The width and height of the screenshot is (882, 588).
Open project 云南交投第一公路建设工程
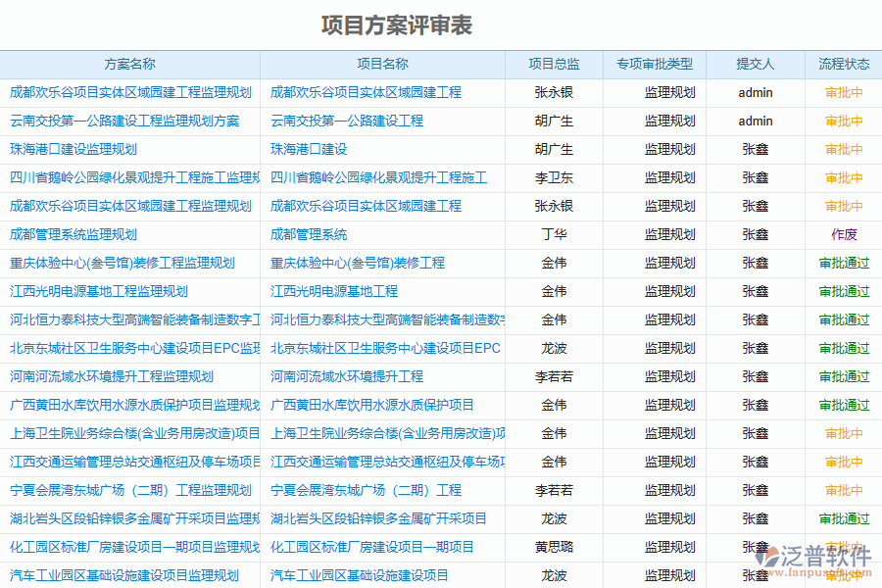click(347, 121)
